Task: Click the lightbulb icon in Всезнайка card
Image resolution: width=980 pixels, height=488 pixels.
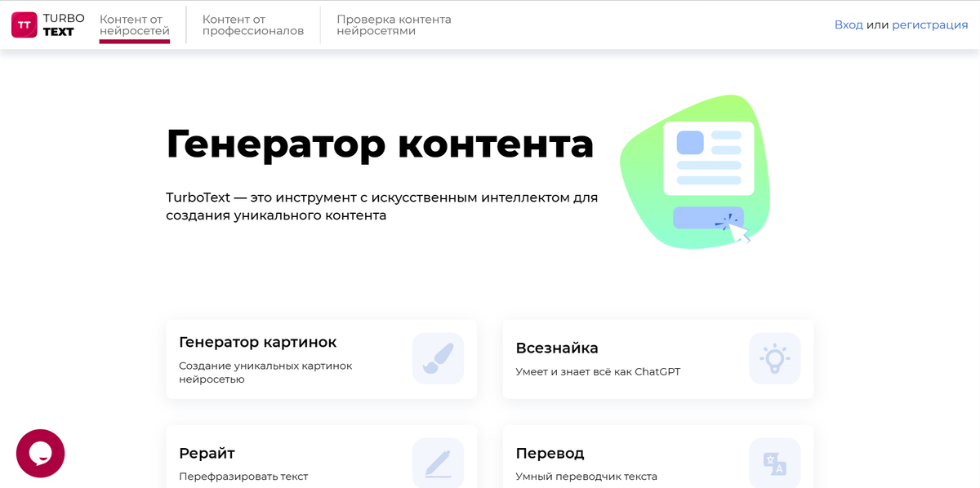Action: [x=774, y=358]
